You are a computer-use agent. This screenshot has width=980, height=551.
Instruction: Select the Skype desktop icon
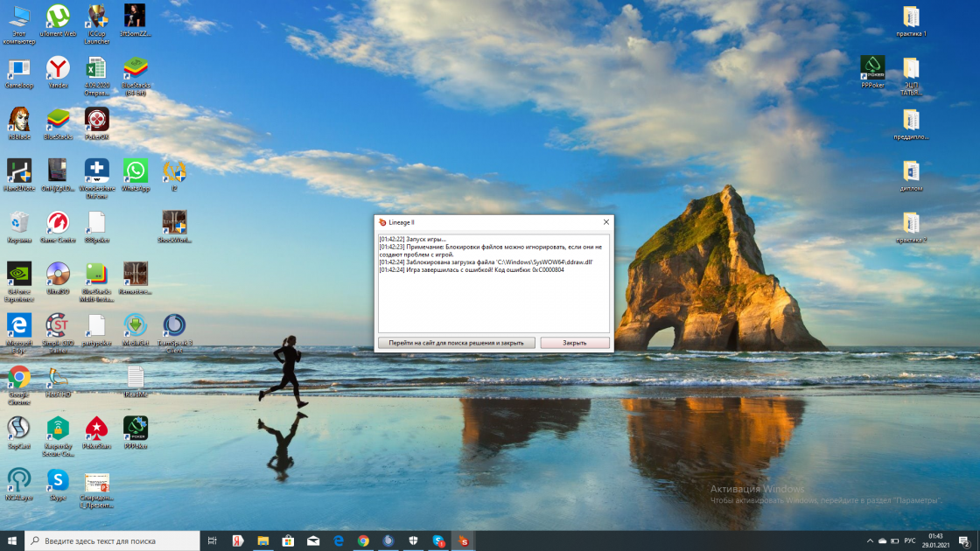tap(58, 480)
